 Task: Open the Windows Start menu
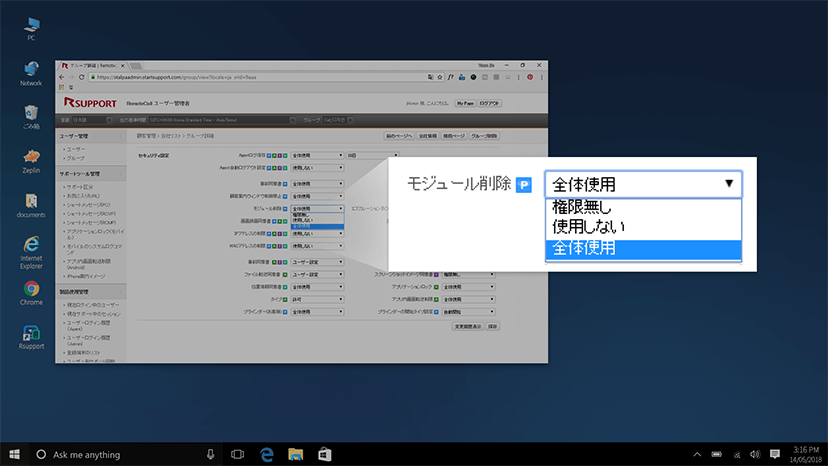pos(14,454)
